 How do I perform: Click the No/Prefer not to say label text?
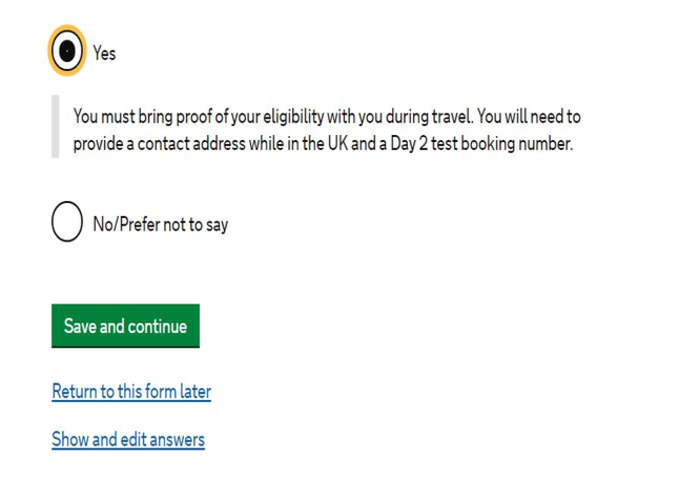[160, 224]
